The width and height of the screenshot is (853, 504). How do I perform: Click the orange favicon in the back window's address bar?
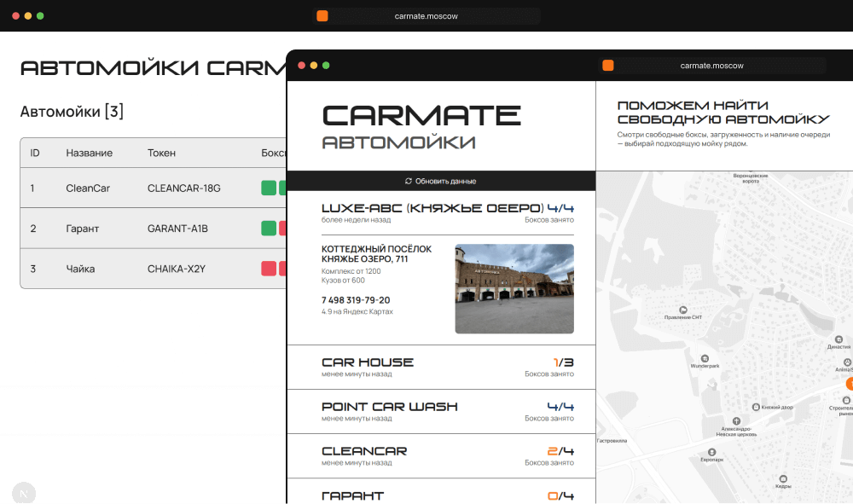(322, 15)
